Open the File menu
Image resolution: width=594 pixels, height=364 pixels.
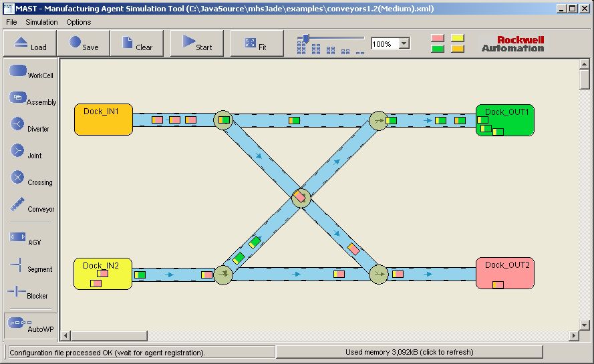click(x=11, y=22)
